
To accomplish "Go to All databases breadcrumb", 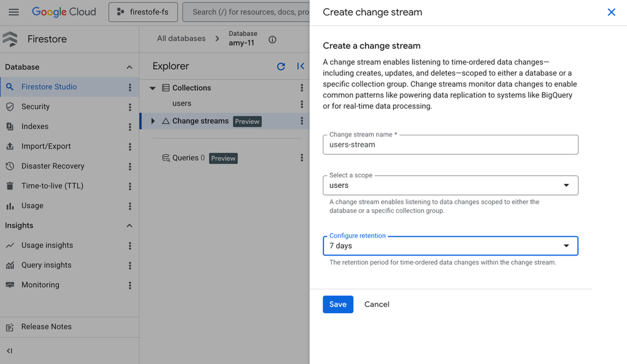I will point(181,38).
